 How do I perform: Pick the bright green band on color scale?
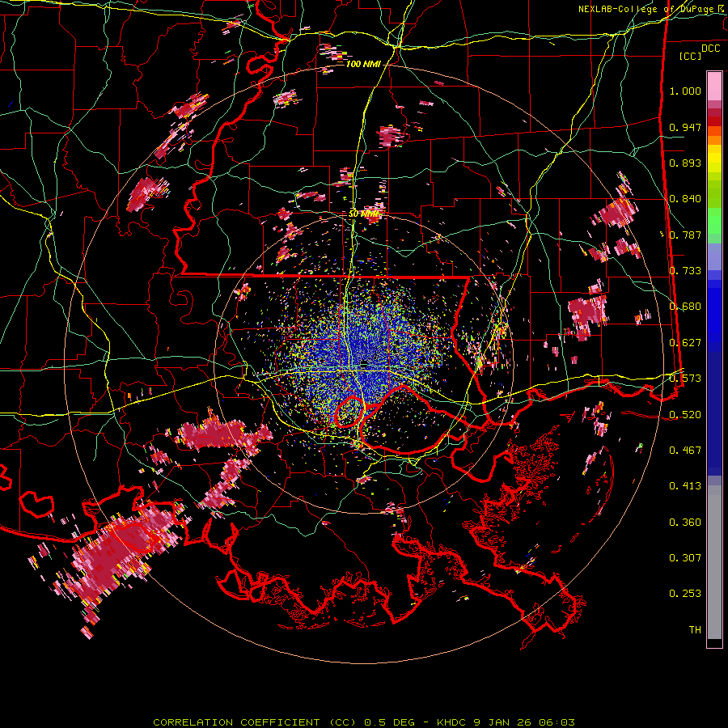(x=714, y=221)
